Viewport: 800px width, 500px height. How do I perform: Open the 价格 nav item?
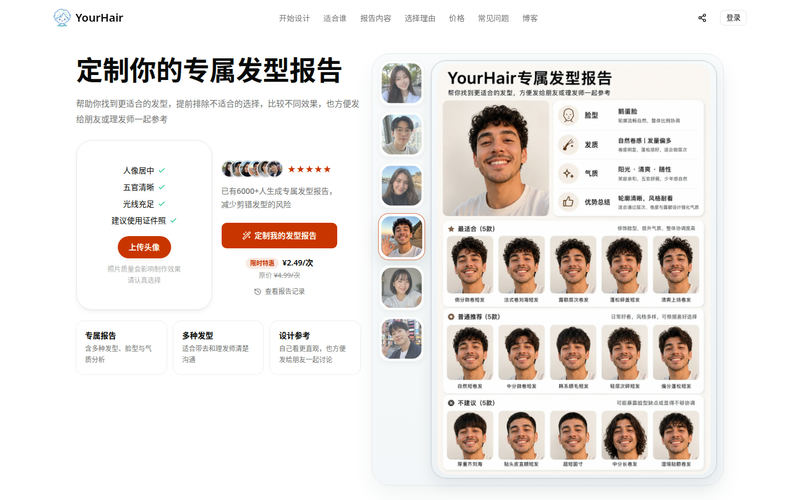(x=457, y=18)
